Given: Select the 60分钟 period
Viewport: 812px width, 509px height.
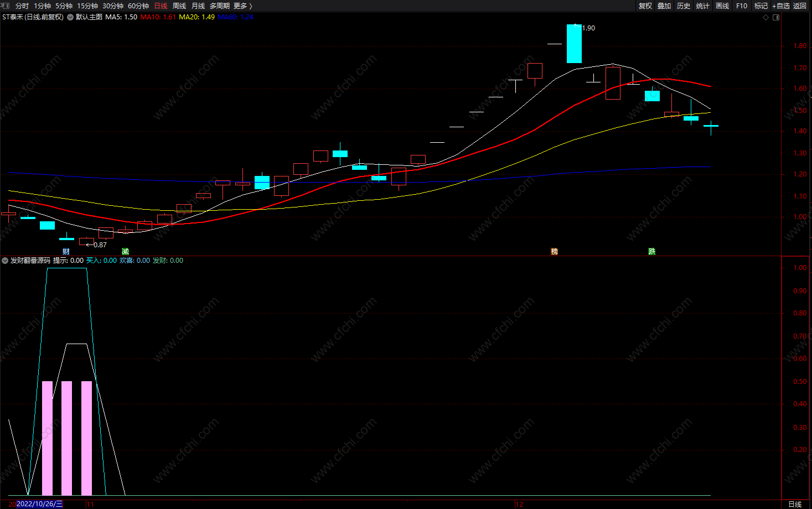Looking at the screenshot, I should coord(138,6).
